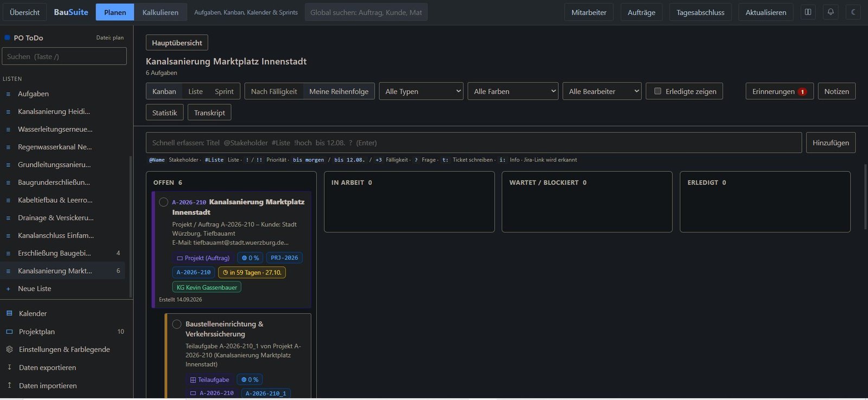The width and height of the screenshot is (868, 400).
Task: Click the Hinzufügen button
Action: click(831, 143)
